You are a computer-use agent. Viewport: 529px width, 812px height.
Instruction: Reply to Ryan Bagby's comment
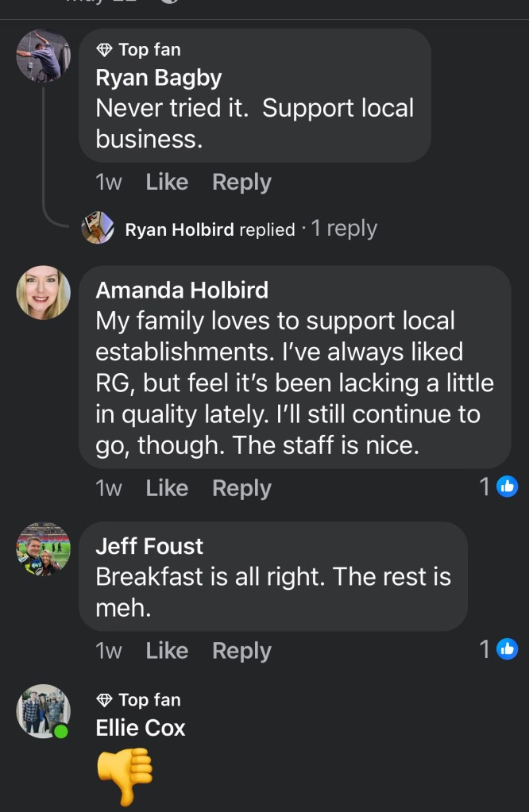tap(241, 182)
